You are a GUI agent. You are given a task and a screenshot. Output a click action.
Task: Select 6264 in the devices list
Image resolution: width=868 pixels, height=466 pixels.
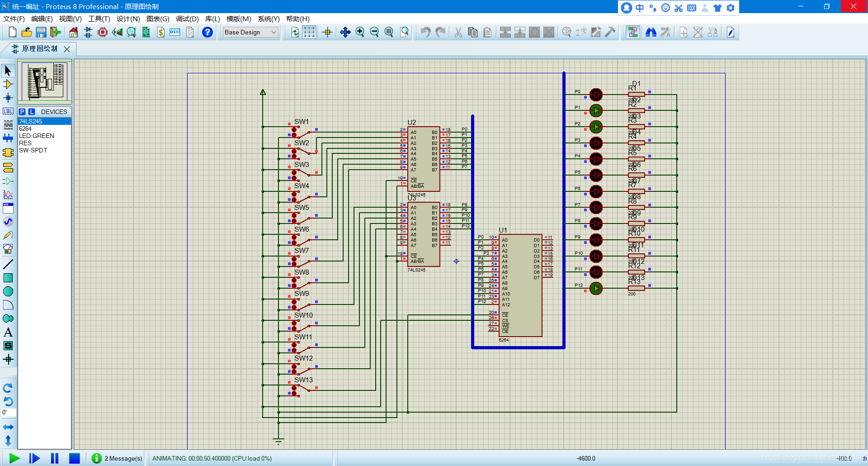pyautogui.click(x=44, y=128)
